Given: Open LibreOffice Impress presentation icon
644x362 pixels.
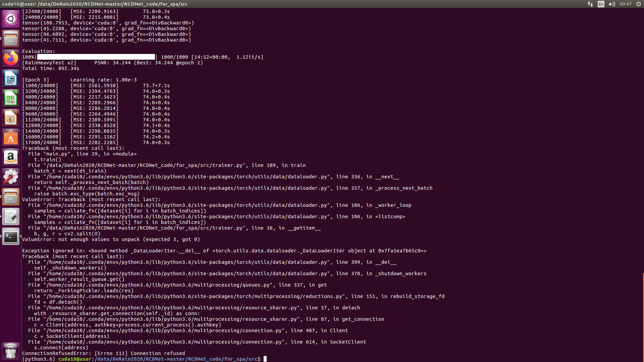Looking at the screenshot, I should pyautogui.click(x=11, y=118).
